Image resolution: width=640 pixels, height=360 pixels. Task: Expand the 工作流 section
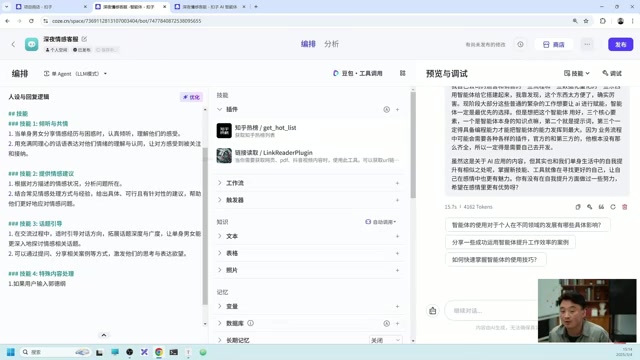(220, 183)
